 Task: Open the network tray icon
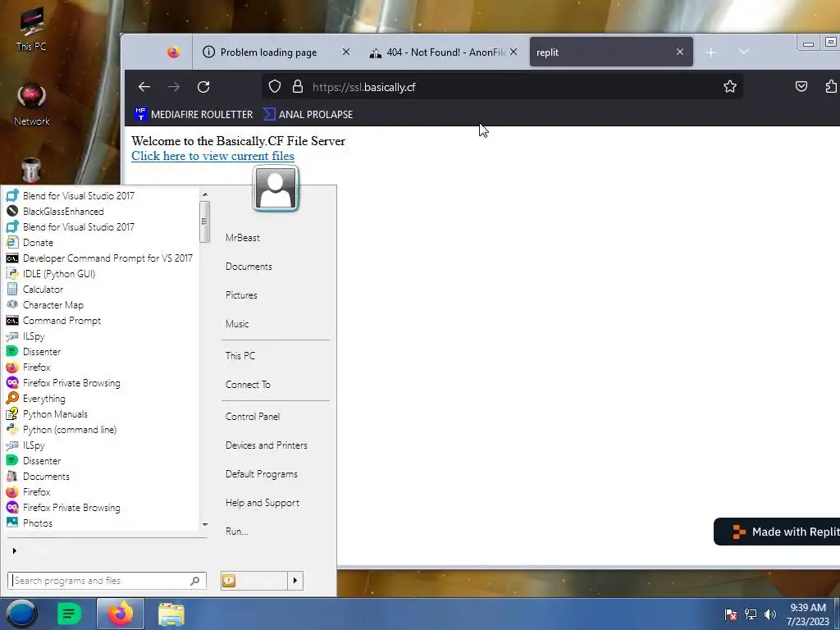coord(751,614)
